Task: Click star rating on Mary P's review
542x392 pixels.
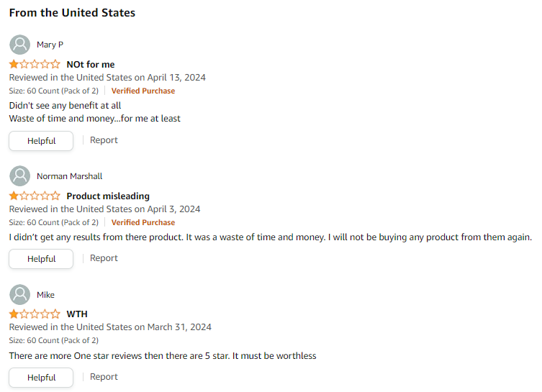Action: [x=35, y=65]
